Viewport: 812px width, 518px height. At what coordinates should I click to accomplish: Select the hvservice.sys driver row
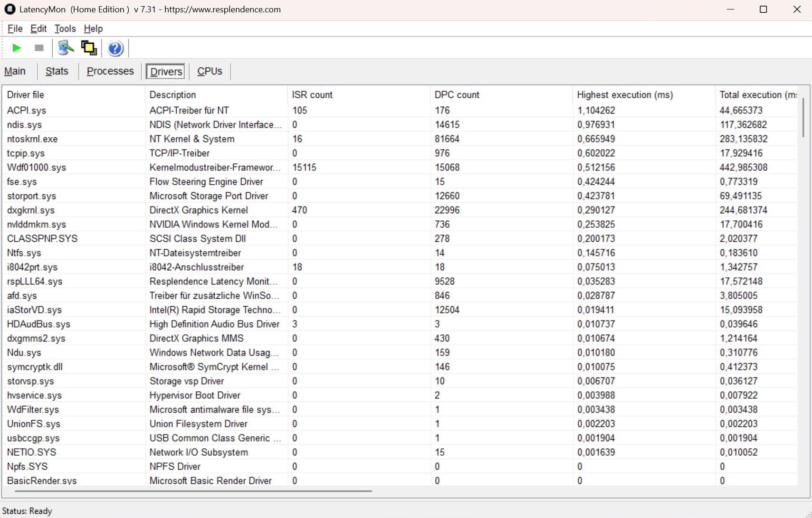(x=400, y=395)
